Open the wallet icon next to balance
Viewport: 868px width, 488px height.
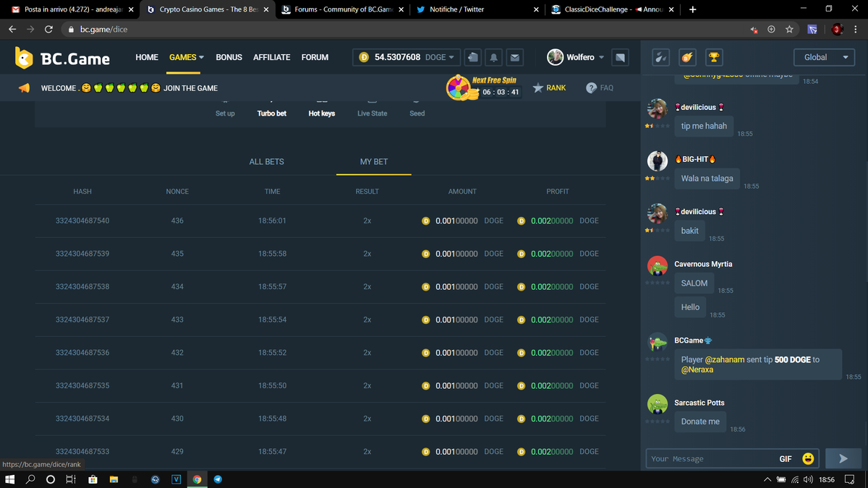472,57
